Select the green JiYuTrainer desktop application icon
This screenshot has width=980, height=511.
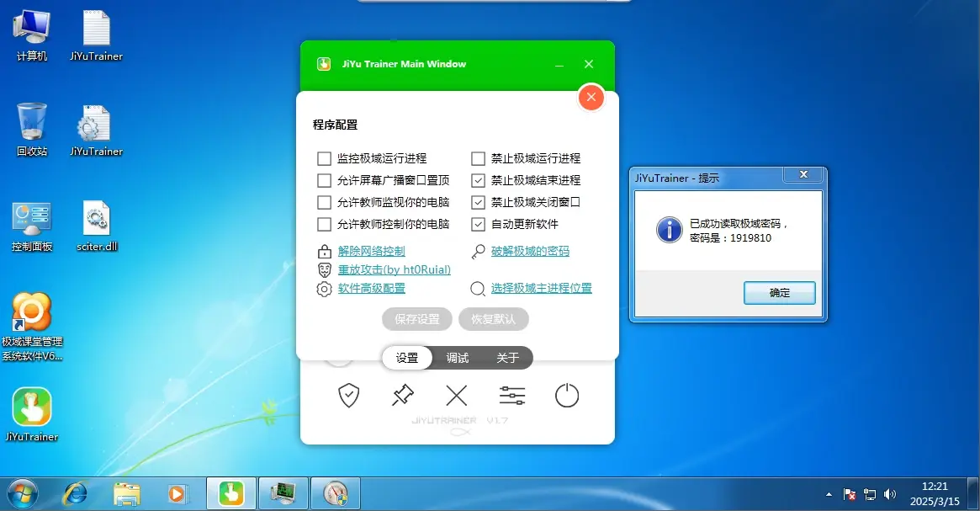(x=31, y=415)
